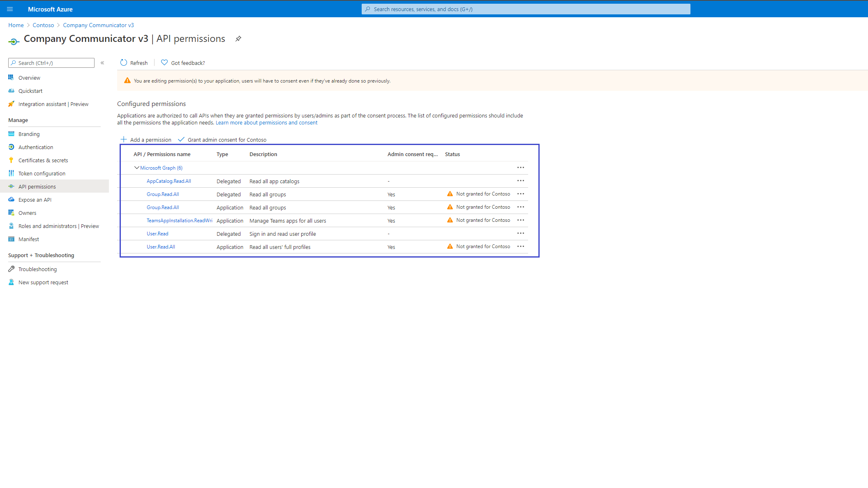Click the Grant admin consent for Contoso button

click(222, 139)
